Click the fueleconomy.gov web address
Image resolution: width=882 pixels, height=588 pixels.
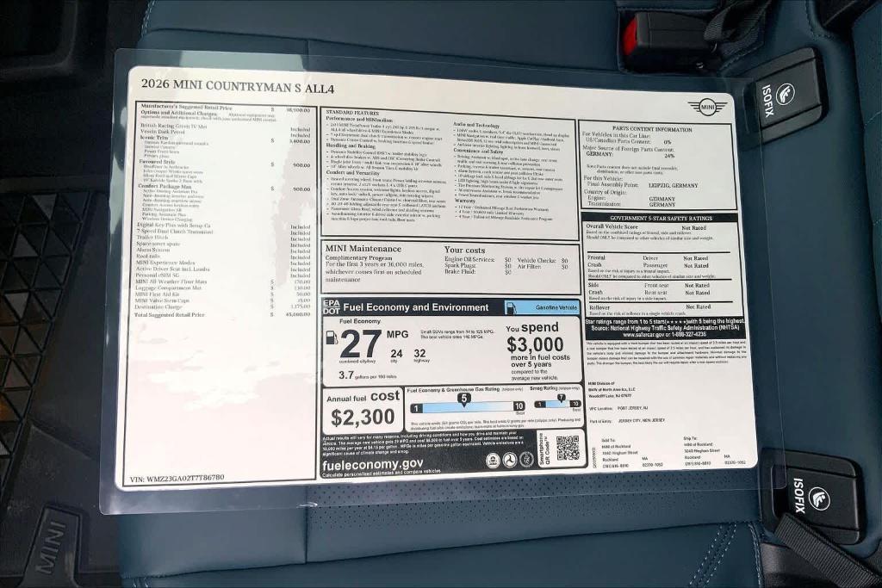372,466
